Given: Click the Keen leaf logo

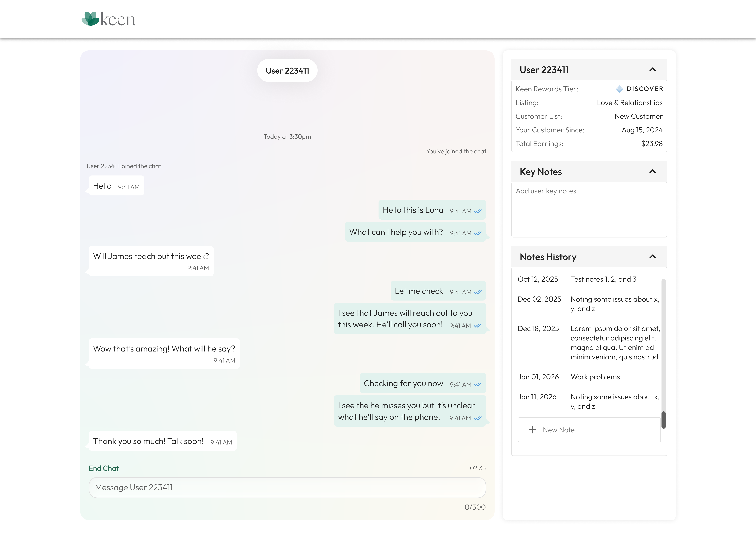Looking at the screenshot, I should 90,19.
